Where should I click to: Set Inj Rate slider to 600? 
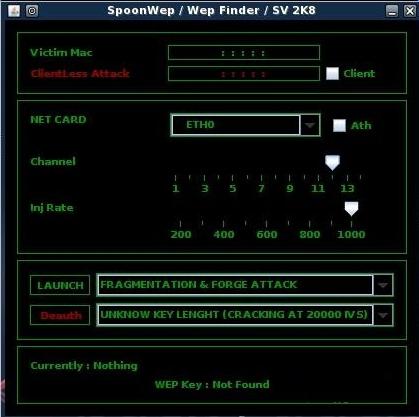(267, 224)
